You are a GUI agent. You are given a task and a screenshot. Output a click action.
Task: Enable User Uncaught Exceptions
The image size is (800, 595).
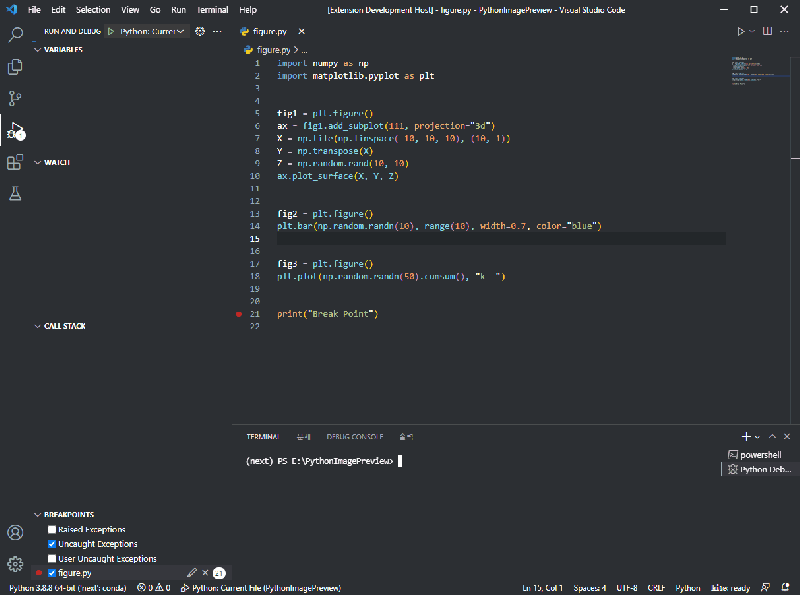[x=51, y=559]
